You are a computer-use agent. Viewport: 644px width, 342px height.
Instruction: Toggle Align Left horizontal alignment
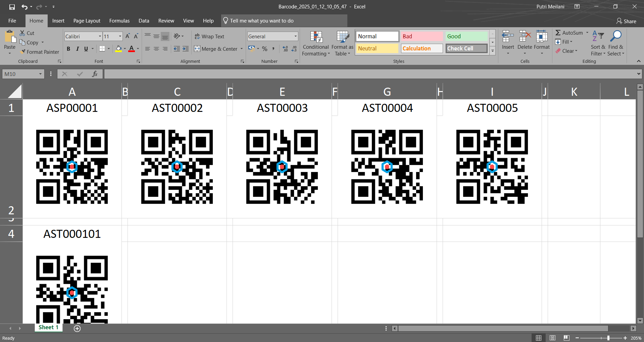(x=148, y=49)
